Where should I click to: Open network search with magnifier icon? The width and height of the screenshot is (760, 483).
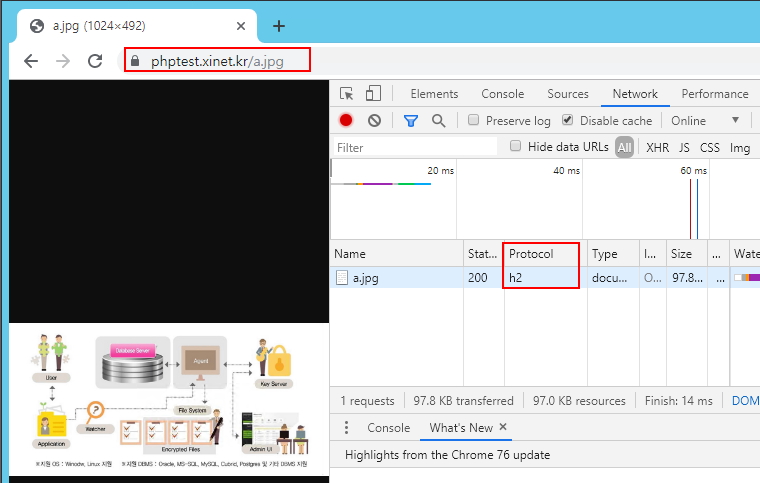438,120
